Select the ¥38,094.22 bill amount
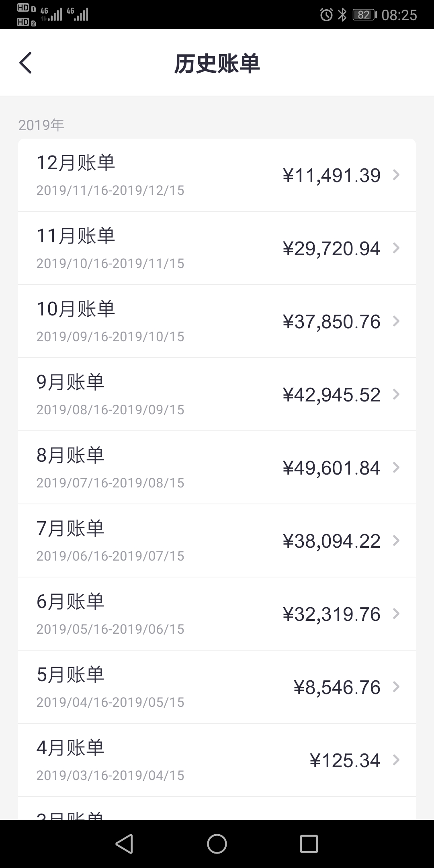The height and width of the screenshot is (868, 434). click(332, 541)
